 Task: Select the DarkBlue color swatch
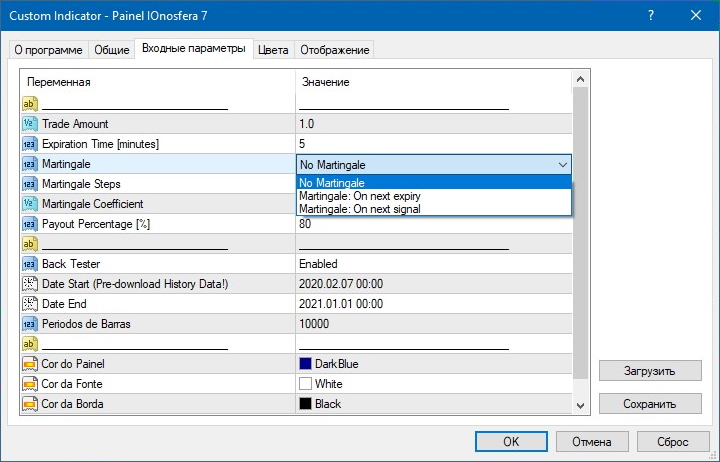[x=305, y=364]
